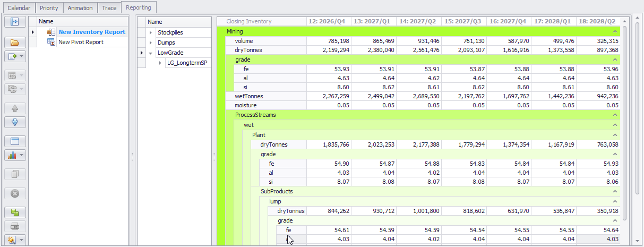
Task: Click the bar chart icon
Action: coord(12,155)
